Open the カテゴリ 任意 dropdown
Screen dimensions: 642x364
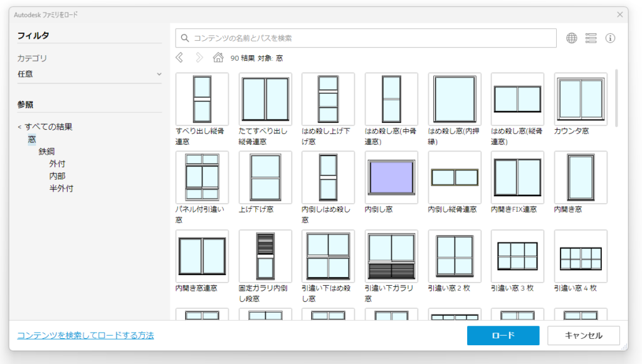(x=90, y=74)
